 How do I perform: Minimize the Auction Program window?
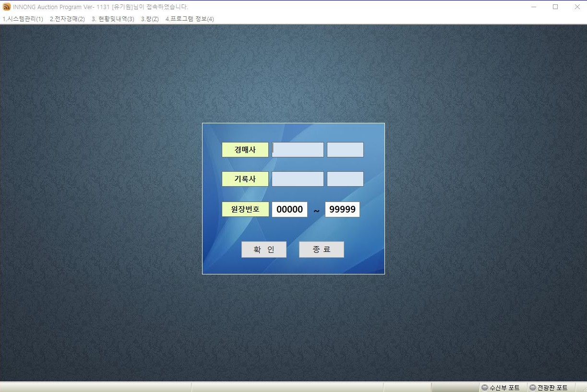point(533,7)
